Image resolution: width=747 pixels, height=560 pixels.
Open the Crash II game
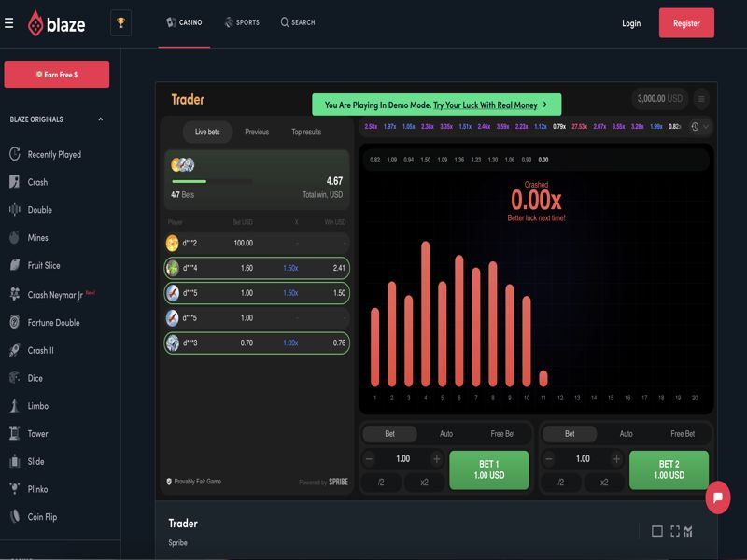(x=32, y=350)
